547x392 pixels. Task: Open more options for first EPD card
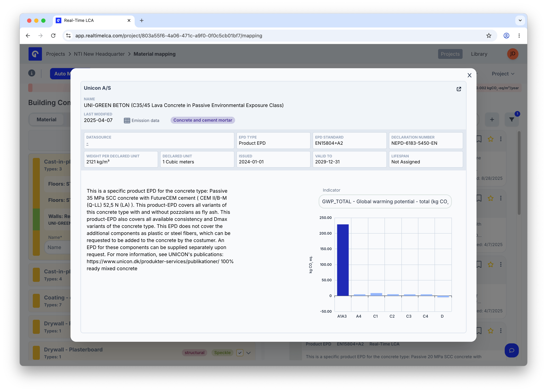[501, 139]
